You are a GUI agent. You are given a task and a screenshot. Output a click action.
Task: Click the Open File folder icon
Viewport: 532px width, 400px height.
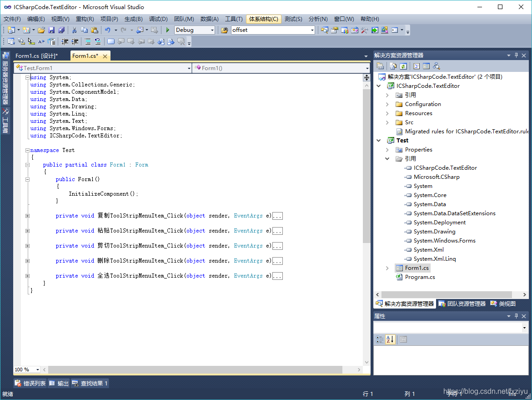click(41, 30)
